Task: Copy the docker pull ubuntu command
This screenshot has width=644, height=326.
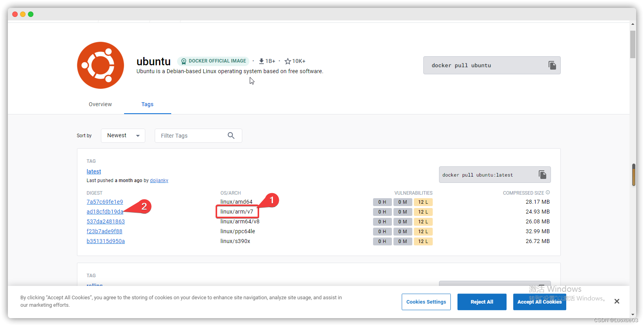Action: click(x=552, y=65)
